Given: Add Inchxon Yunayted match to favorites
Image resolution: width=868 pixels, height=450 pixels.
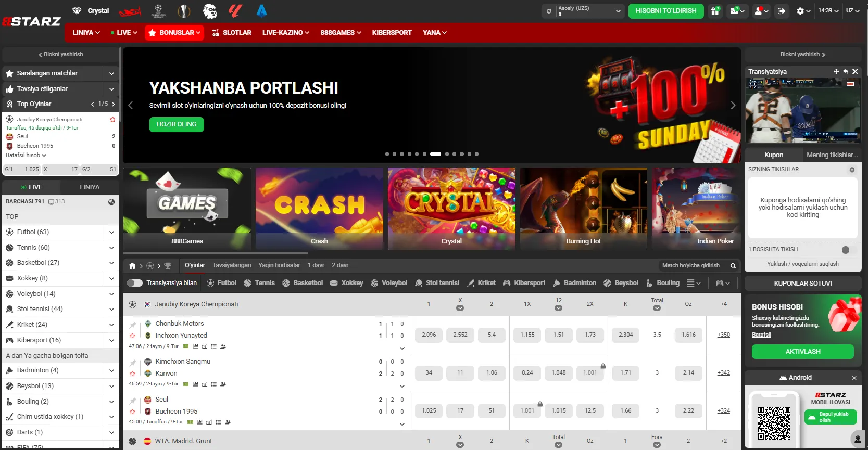Looking at the screenshot, I should click(133, 336).
